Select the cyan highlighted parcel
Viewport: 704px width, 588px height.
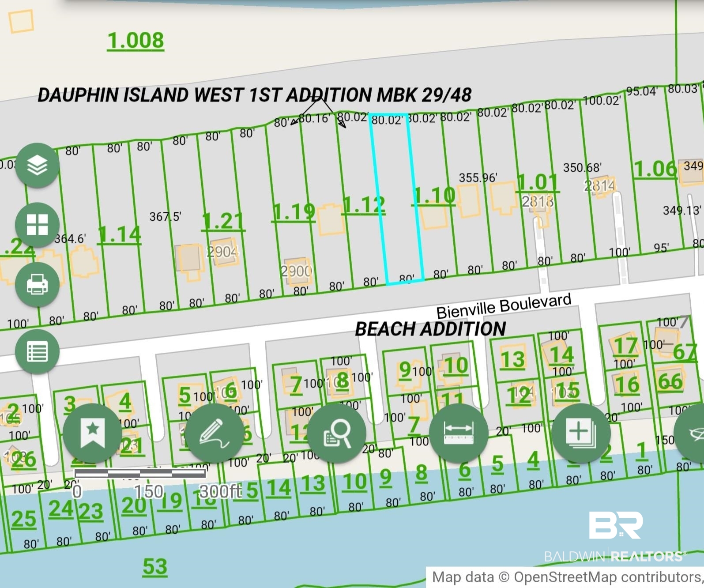[397, 199]
